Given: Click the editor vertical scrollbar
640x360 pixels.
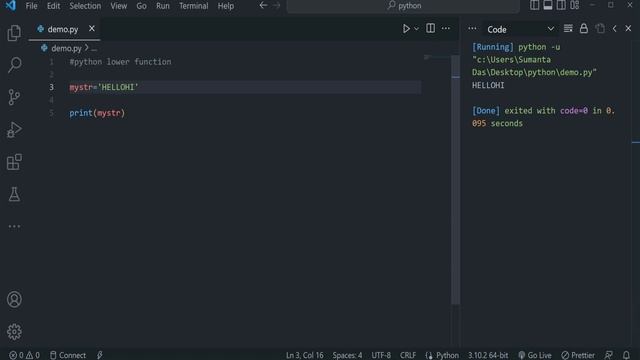Looking at the screenshot, I should [x=456, y=180].
